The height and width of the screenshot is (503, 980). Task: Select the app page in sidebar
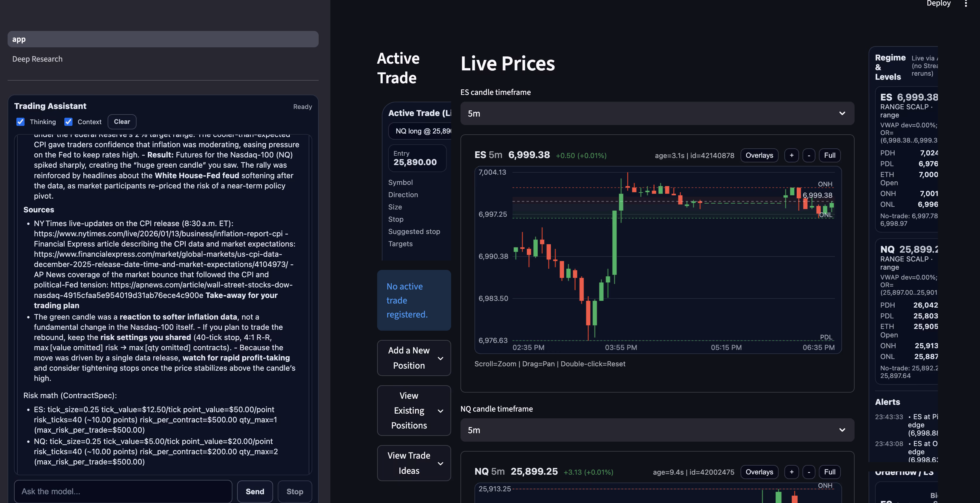click(x=163, y=39)
